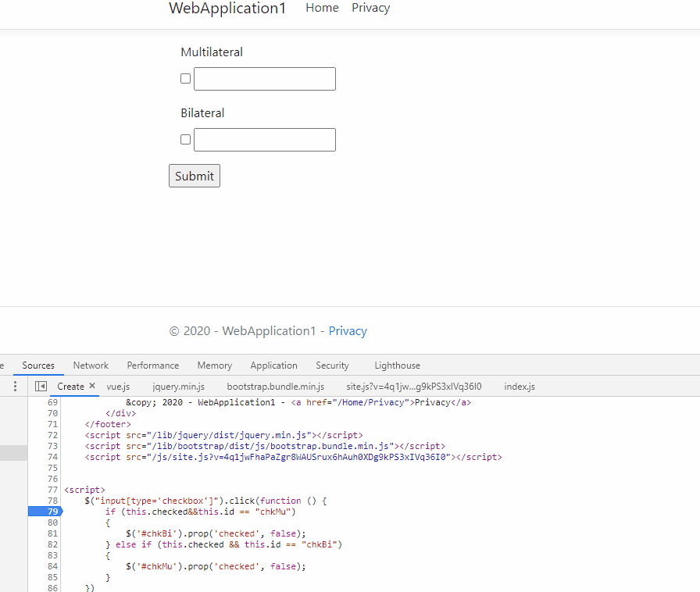Remove the breakpoint on line 79
Viewport: 700px width, 592px height.
pyautogui.click(x=45, y=512)
